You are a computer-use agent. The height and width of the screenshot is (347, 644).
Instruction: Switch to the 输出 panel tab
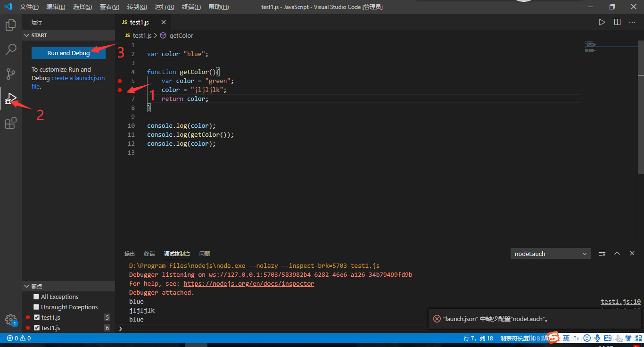coord(130,254)
